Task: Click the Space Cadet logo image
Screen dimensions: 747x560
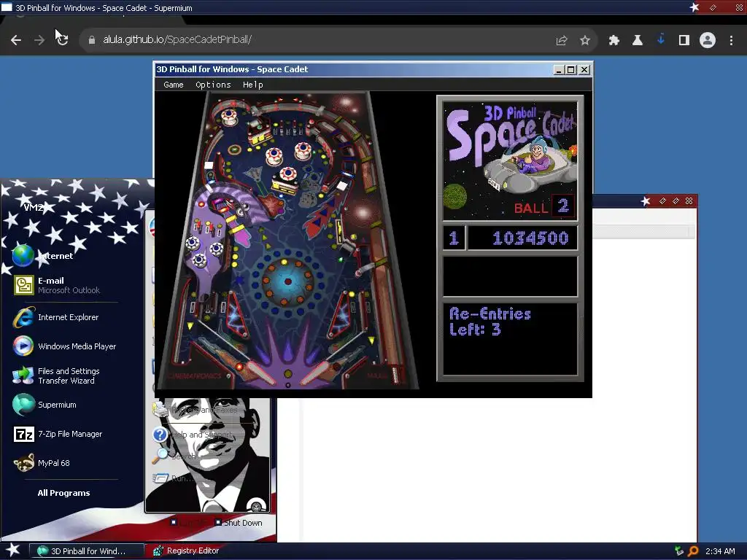Action: tap(510, 160)
